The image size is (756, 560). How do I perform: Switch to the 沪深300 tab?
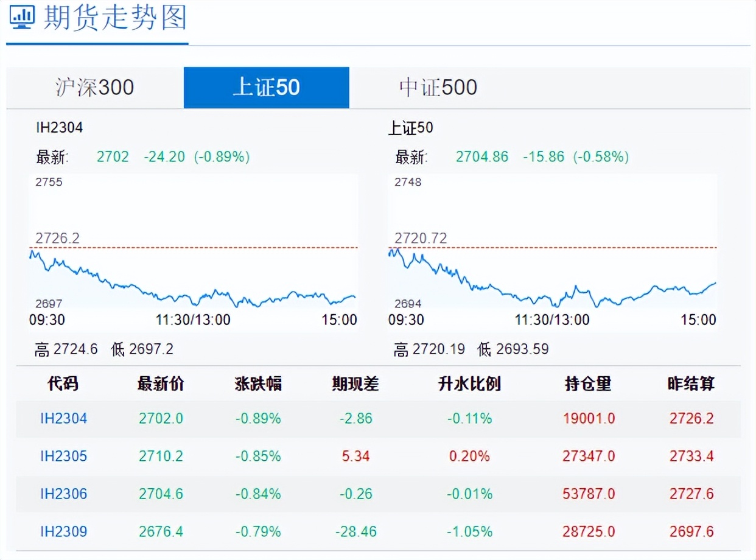94,87
